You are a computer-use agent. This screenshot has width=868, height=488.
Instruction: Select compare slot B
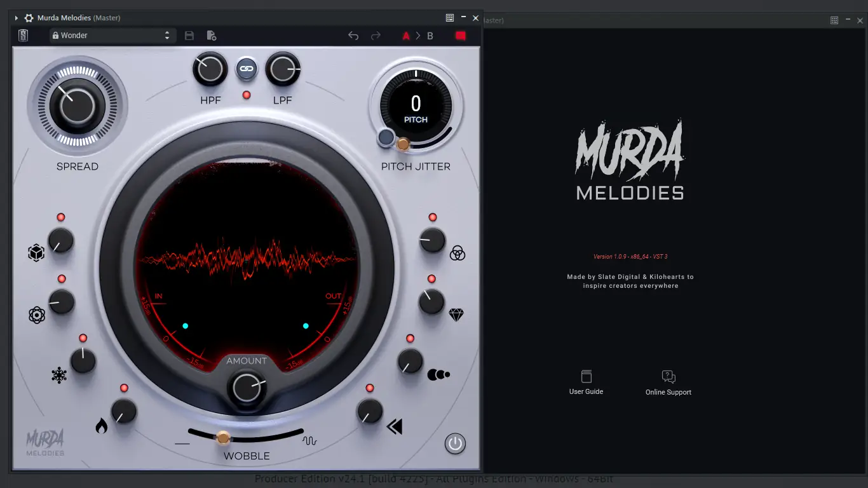[430, 36]
